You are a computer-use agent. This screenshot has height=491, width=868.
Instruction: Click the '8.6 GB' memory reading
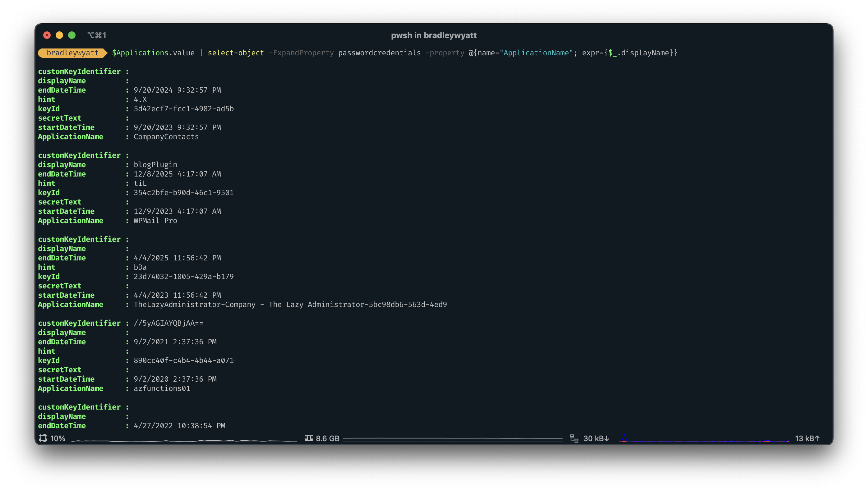tap(328, 438)
